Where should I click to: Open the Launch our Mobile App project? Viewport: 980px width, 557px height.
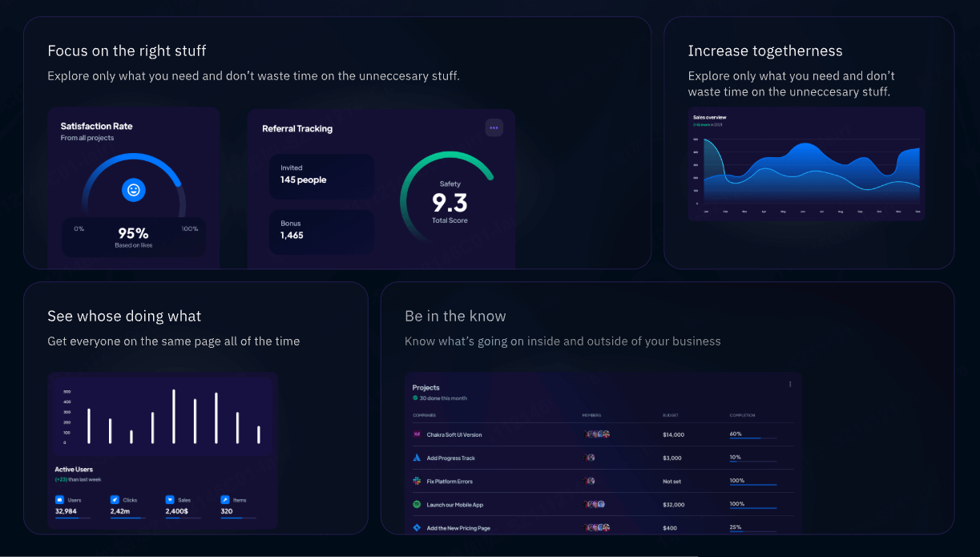tap(454, 505)
